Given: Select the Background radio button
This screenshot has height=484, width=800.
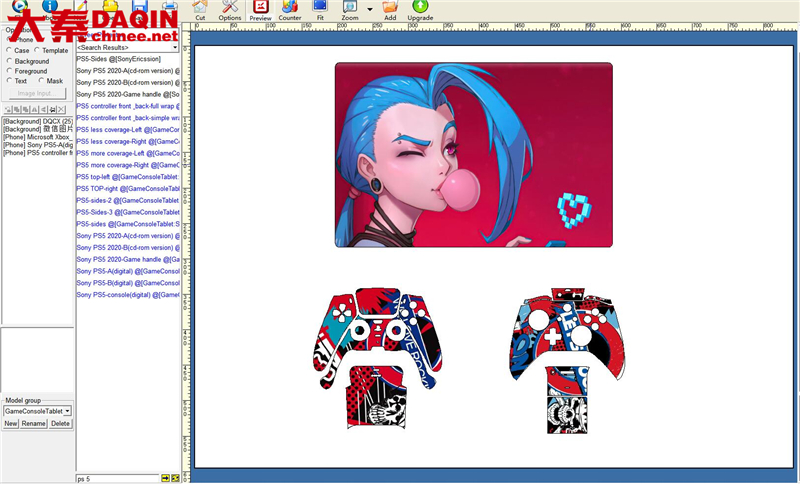Looking at the screenshot, I should coord(9,61).
